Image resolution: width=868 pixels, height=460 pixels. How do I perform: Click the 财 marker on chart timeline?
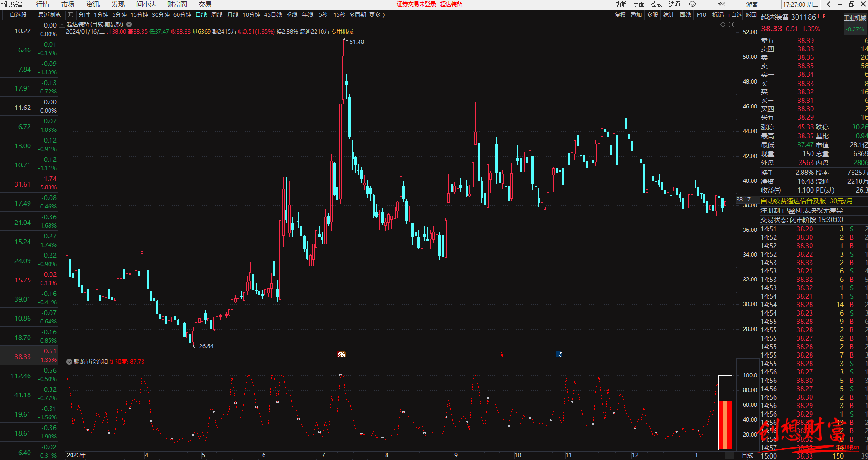tap(559, 354)
